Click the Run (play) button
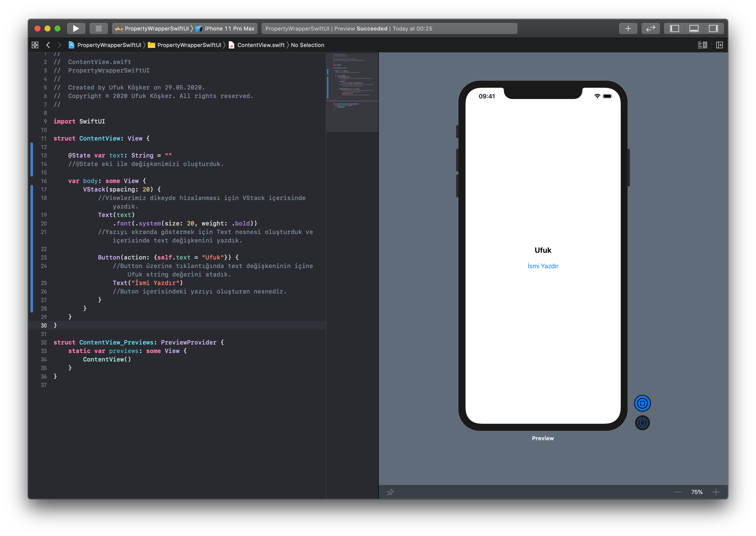Screen dimensions: 756x536 76,28
